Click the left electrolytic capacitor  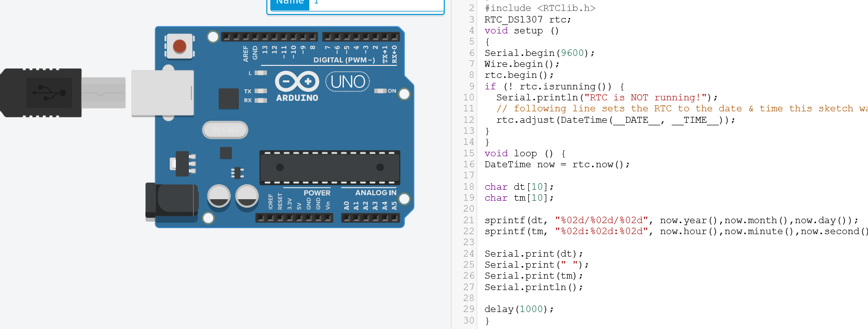coord(219,196)
